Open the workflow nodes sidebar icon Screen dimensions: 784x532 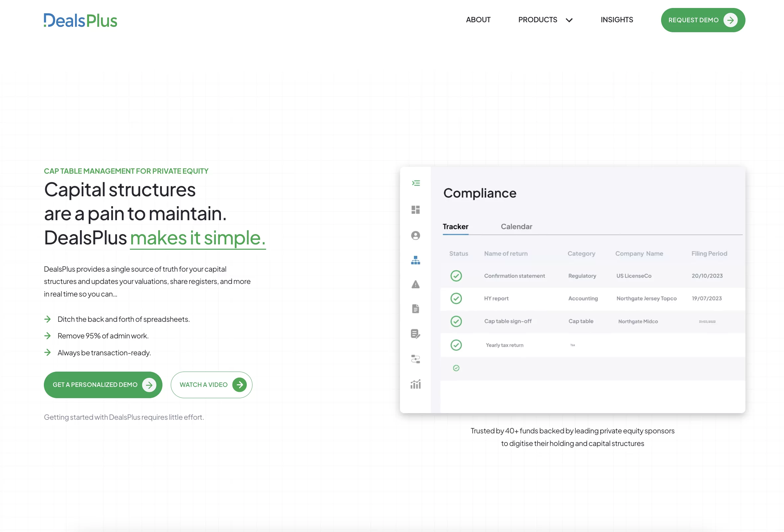tap(416, 359)
